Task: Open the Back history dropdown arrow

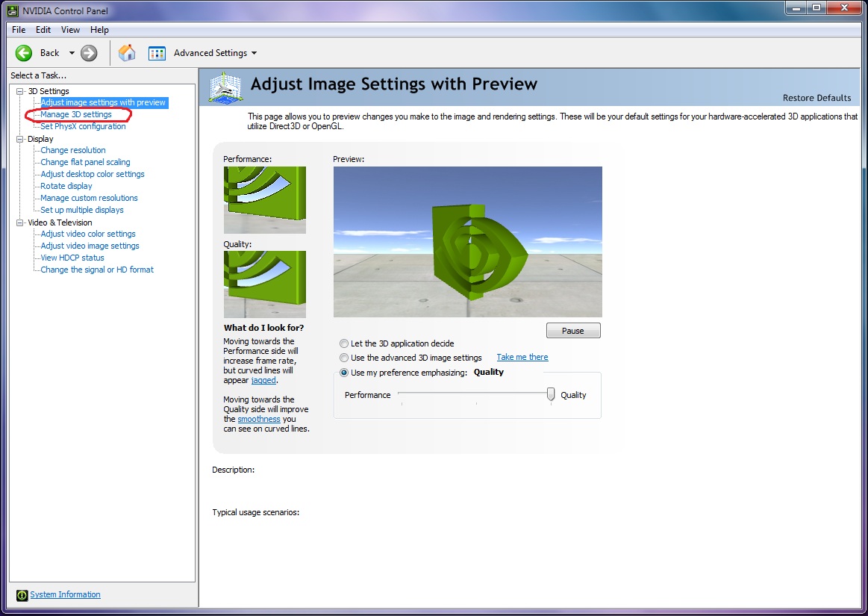Action: click(72, 53)
